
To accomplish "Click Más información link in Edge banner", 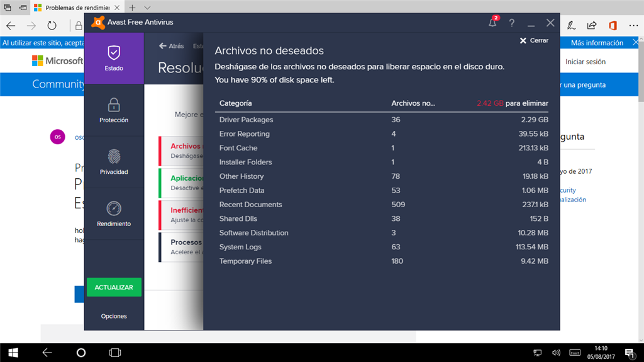I will tap(597, 43).
